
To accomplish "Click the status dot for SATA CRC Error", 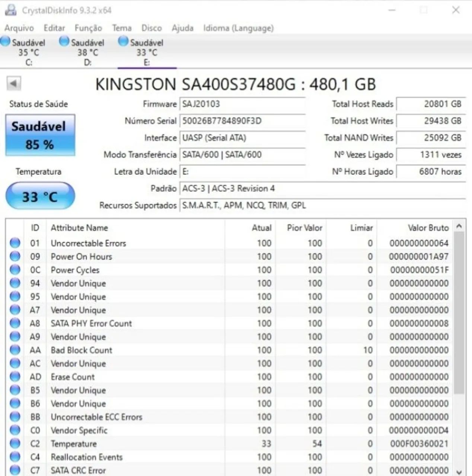I will pos(15,470).
